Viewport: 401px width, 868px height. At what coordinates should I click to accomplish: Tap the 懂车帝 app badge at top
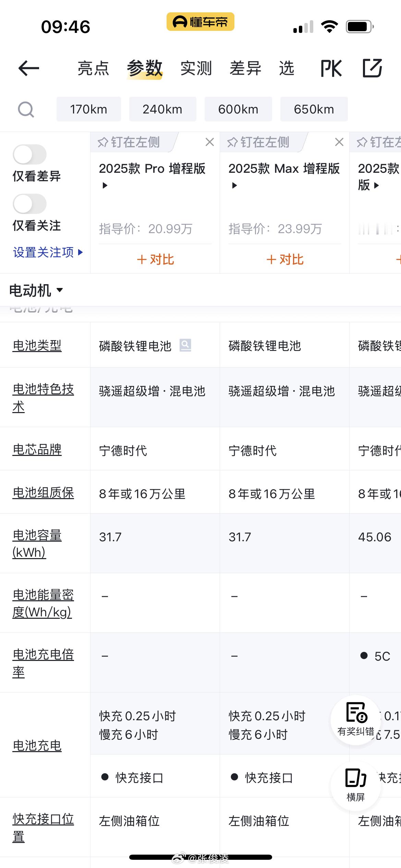200,22
